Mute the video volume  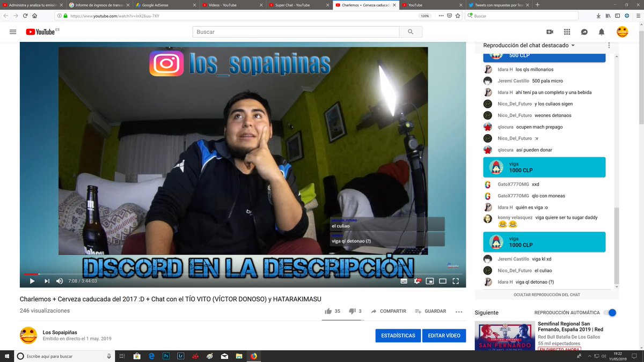click(x=60, y=280)
